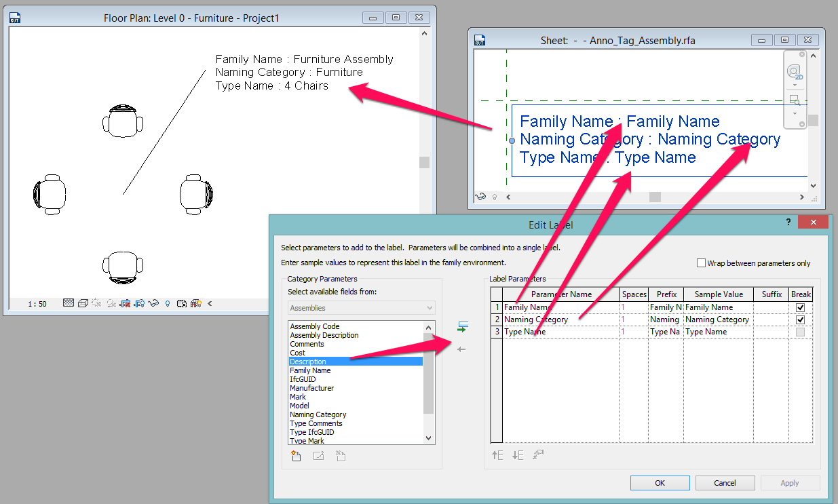This screenshot has height=504, width=838.
Task: Open the 1:50 view scale list
Action: pos(37,304)
